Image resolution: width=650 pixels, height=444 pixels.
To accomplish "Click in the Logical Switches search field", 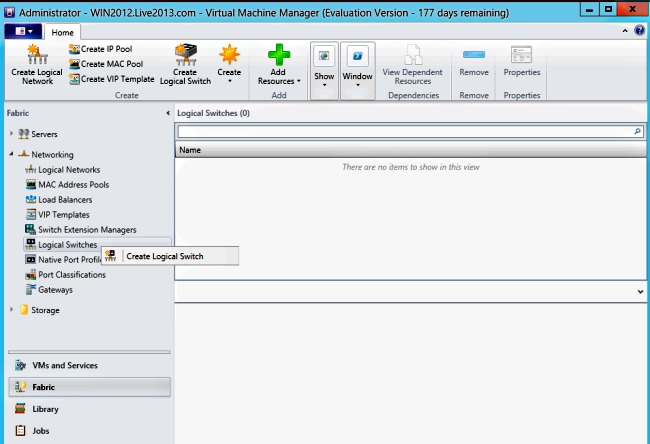I will [x=405, y=131].
